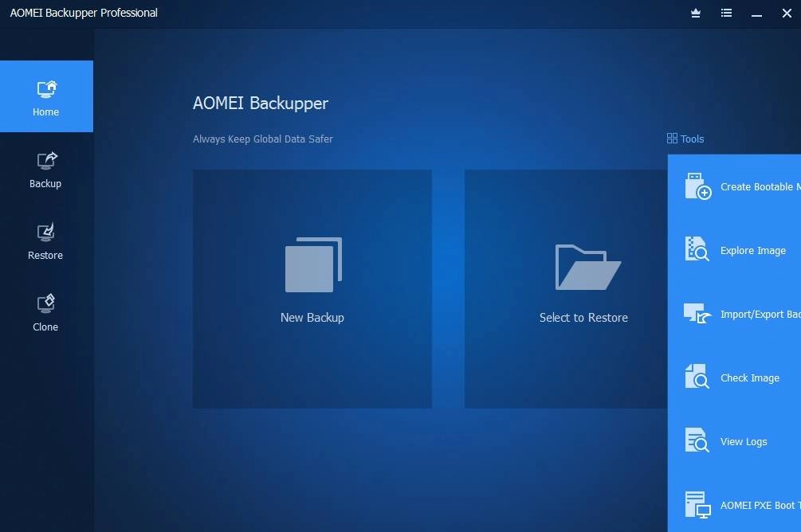Go to the Restore sidebar tab
Viewport: 801px width, 532px height.
coord(46,242)
